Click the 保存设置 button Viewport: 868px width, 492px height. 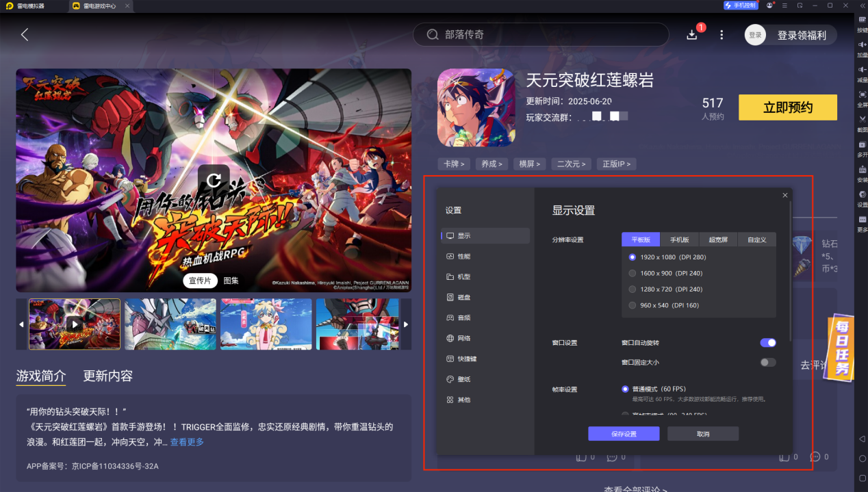click(x=624, y=434)
